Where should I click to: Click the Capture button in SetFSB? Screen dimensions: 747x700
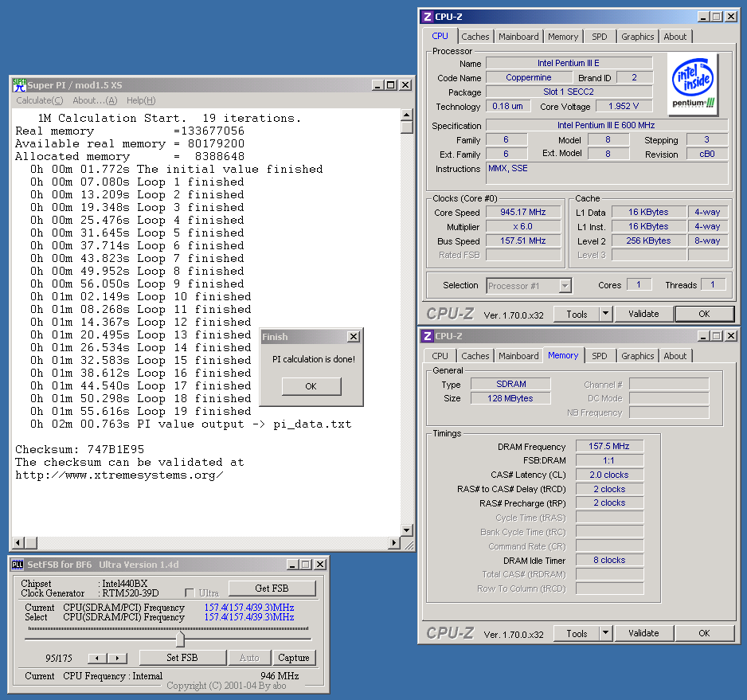(x=293, y=658)
